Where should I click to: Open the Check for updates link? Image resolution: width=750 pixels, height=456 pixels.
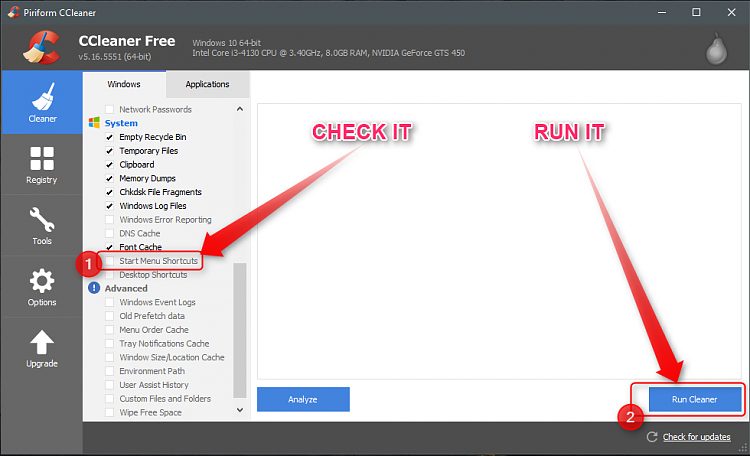tap(696, 437)
